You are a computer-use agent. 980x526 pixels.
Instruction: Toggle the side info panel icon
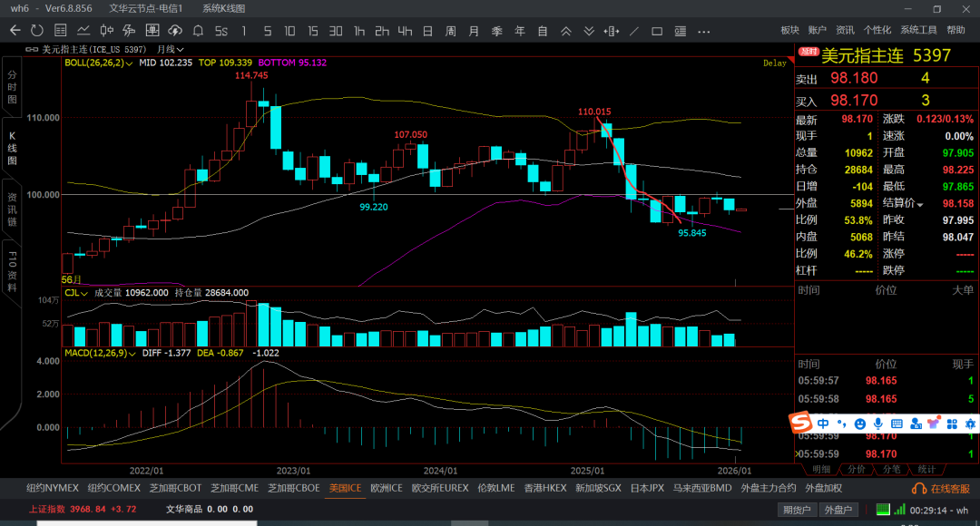(681, 31)
